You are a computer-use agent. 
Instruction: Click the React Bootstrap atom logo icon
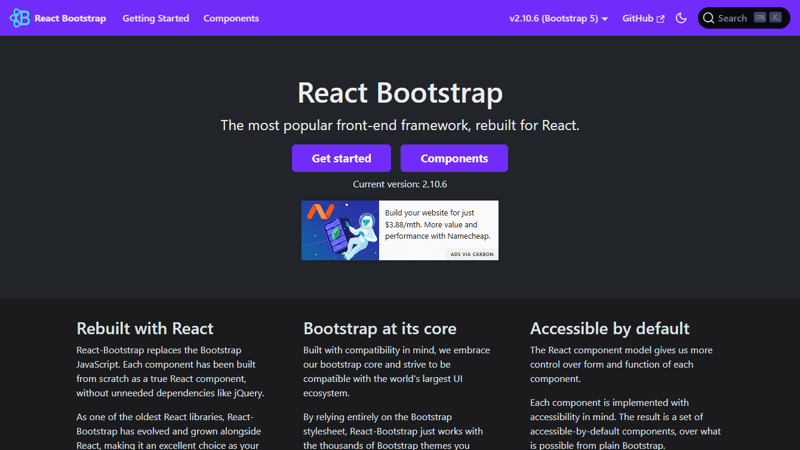coord(19,18)
